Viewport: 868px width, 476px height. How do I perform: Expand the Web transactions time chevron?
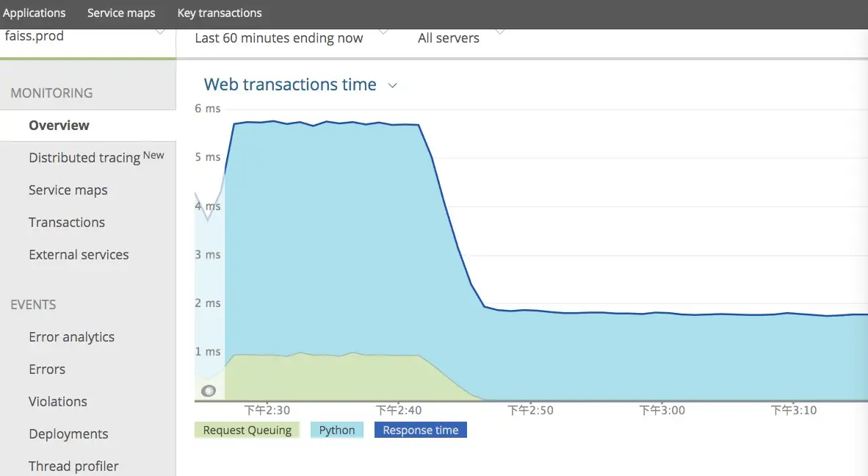(392, 85)
